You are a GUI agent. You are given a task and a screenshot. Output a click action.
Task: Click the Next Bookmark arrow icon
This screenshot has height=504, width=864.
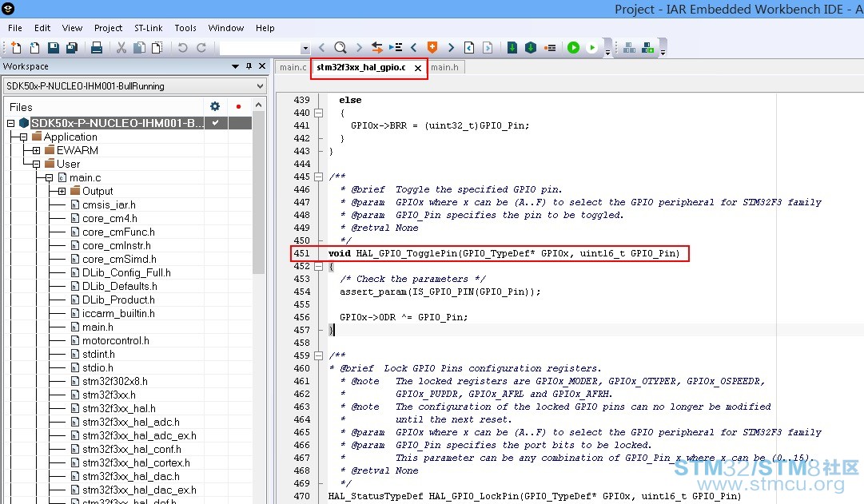(x=451, y=48)
